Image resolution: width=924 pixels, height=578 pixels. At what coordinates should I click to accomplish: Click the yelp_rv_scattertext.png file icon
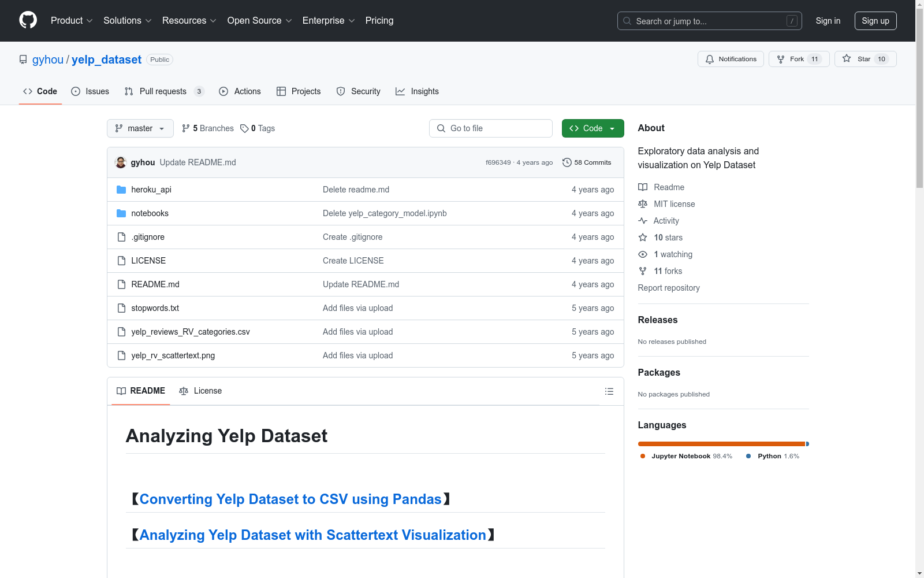(x=121, y=355)
